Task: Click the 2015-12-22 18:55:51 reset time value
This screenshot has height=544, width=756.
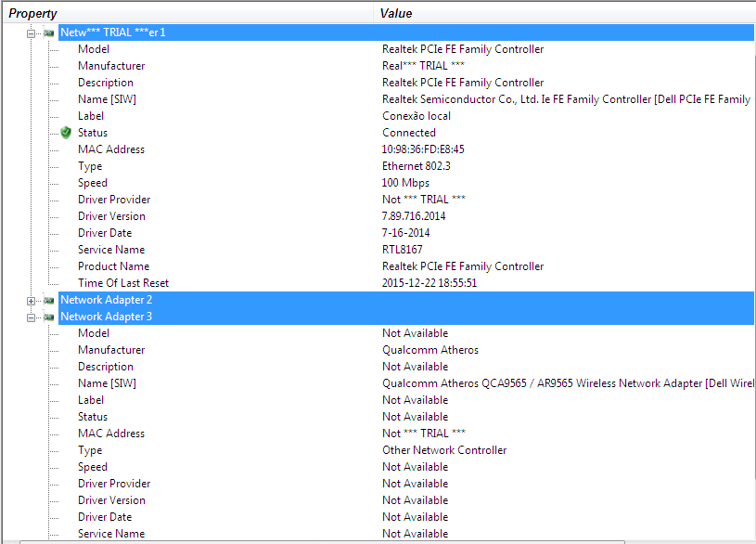Action: (429, 283)
